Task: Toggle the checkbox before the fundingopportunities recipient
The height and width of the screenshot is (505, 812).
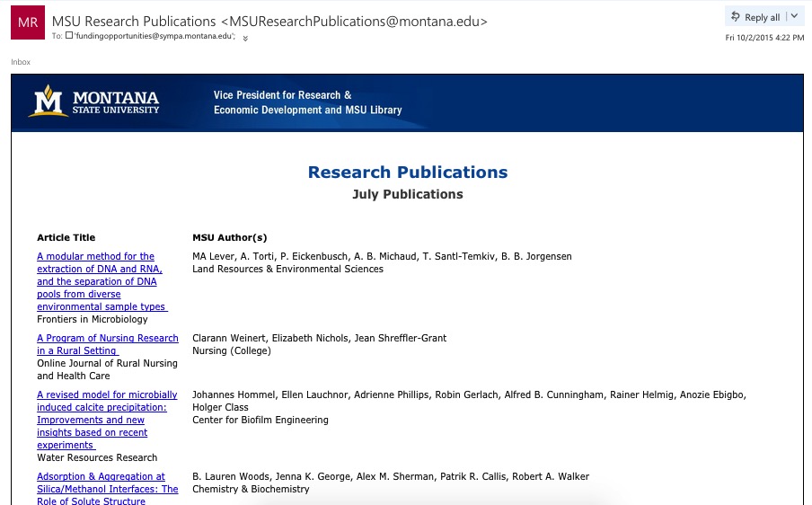Action: point(69,35)
